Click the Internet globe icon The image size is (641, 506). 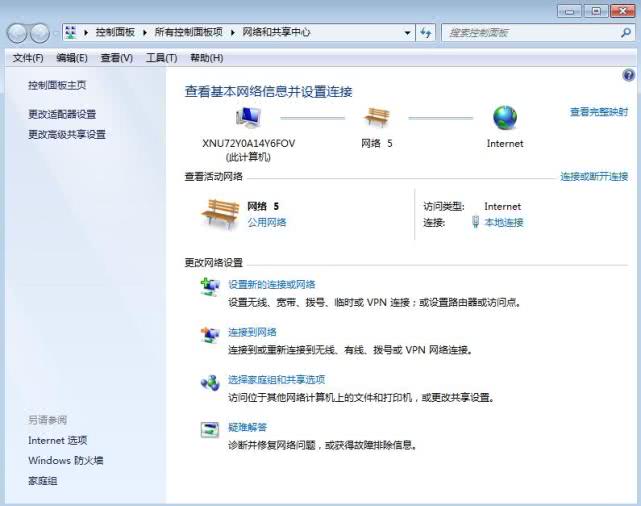pyautogui.click(x=504, y=118)
